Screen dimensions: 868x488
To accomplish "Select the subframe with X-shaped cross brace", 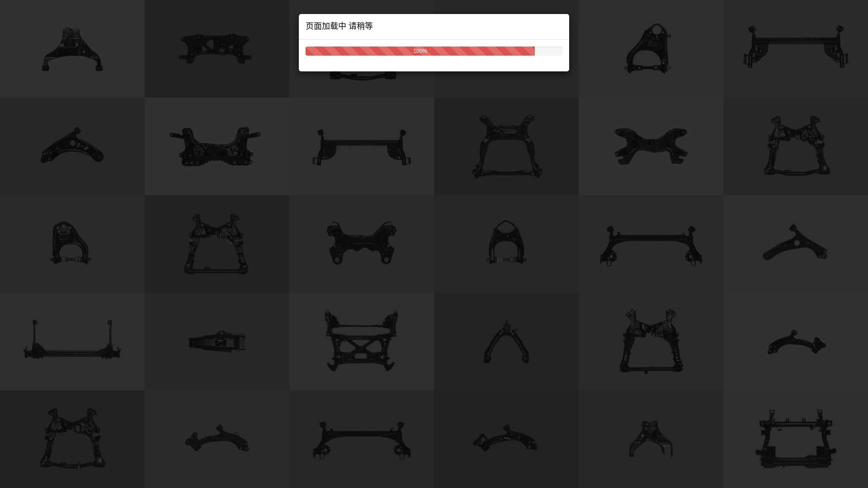I will tap(361, 341).
